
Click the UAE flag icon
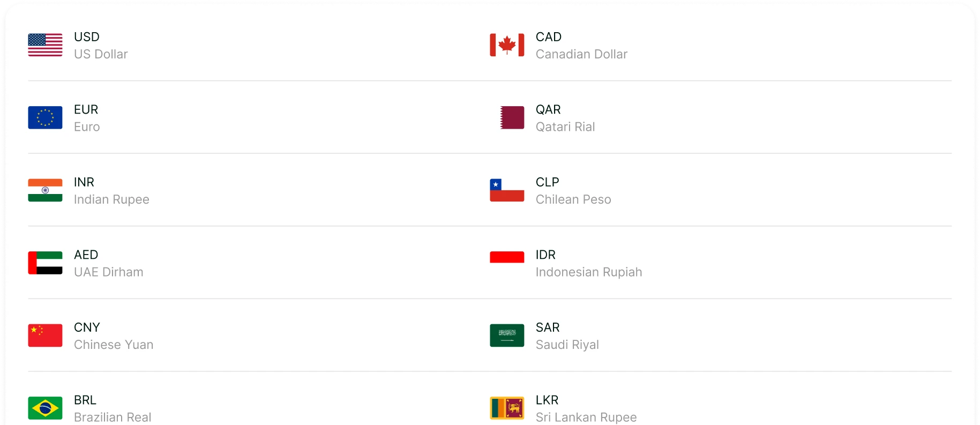pyautogui.click(x=45, y=263)
